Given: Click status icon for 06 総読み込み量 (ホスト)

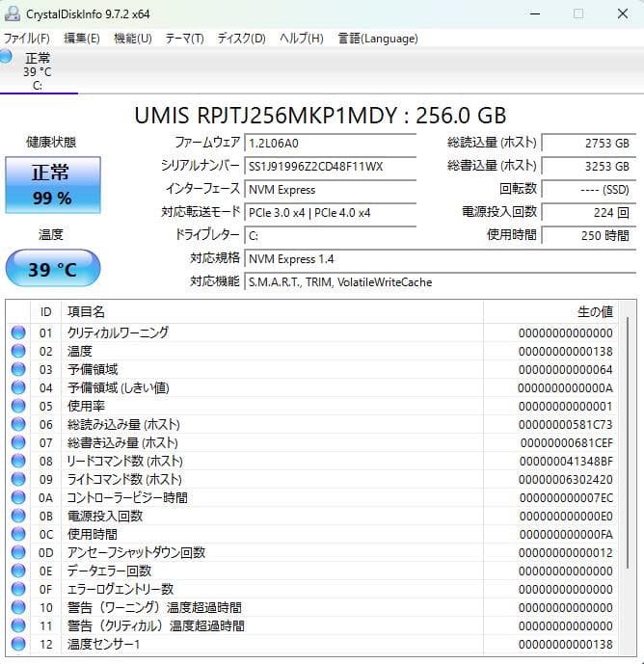Looking at the screenshot, I should 18,424.
